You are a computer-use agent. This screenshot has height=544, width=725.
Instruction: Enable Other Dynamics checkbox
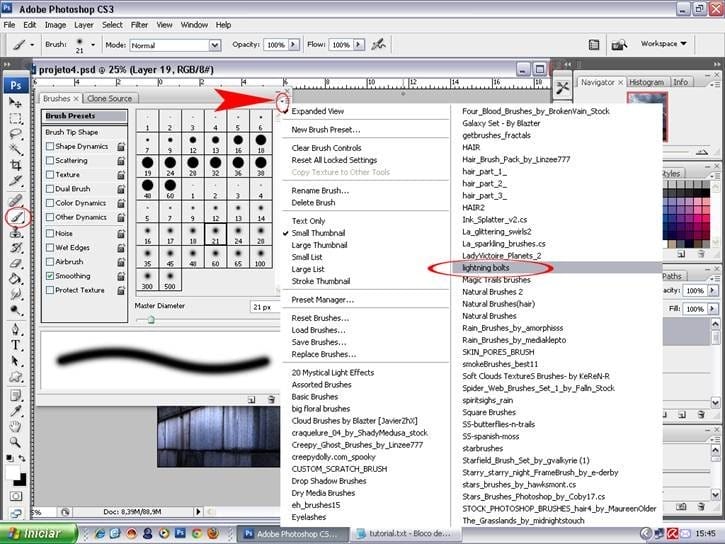tap(50, 217)
